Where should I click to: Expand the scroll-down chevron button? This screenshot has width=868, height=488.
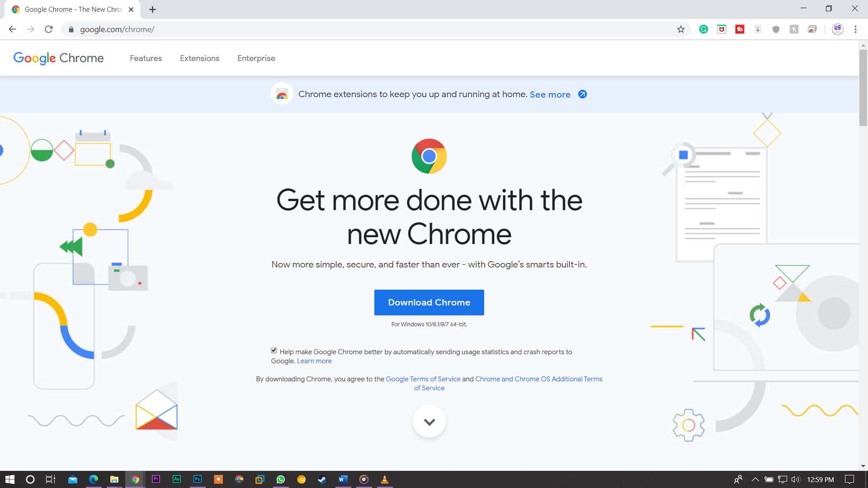click(429, 422)
